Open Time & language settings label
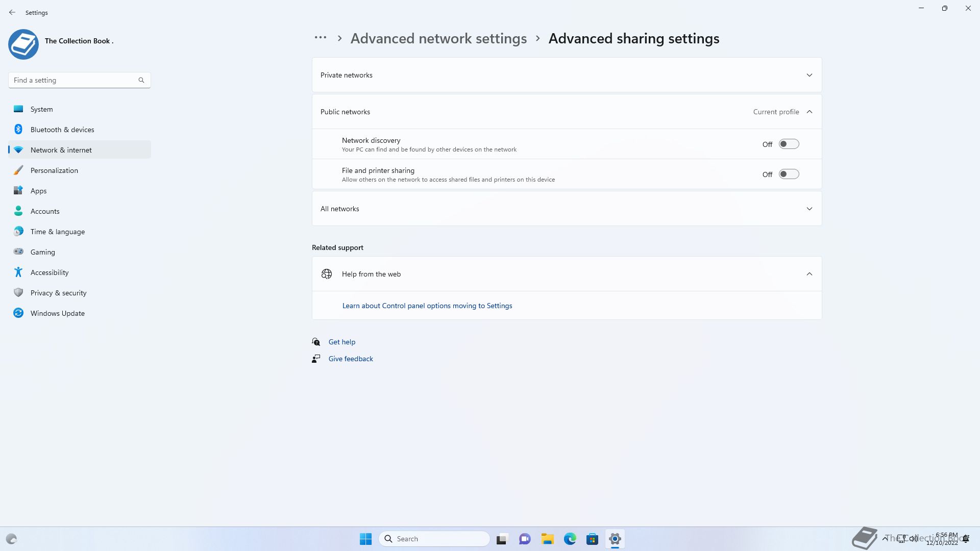This screenshot has width=980, height=551. pyautogui.click(x=58, y=231)
